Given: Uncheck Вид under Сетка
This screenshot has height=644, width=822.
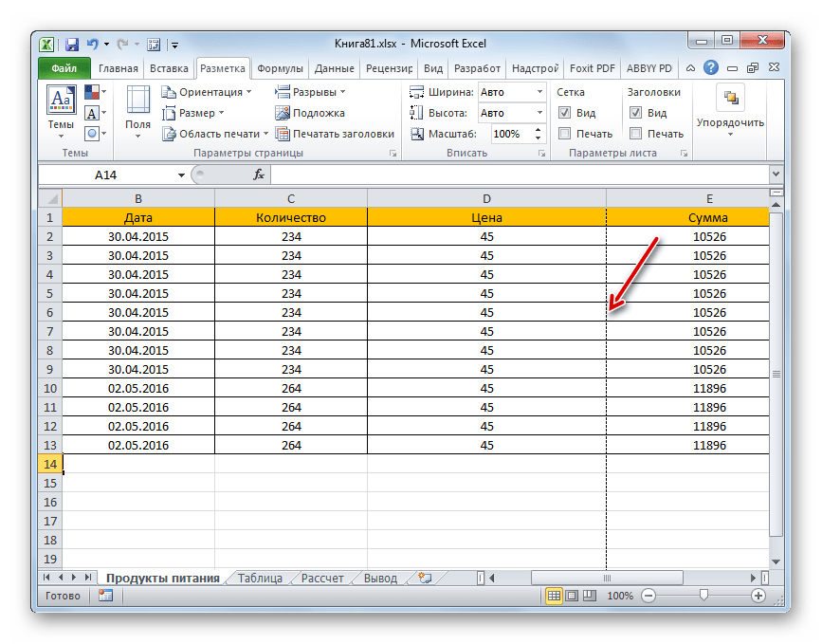Looking at the screenshot, I should click(x=562, y=112).
